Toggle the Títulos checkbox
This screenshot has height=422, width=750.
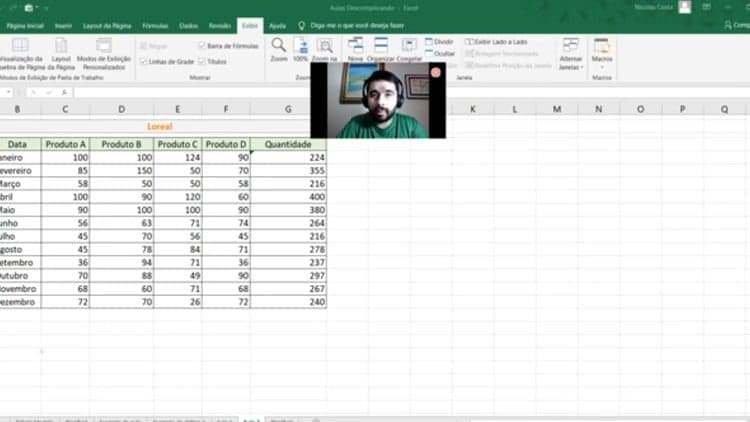click(201, 61)
